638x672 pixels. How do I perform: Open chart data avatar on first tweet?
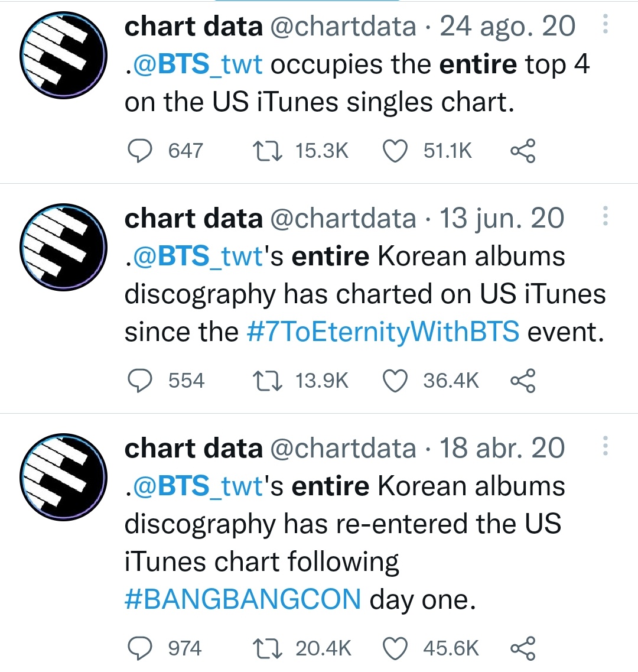click(x=63, y=56)
